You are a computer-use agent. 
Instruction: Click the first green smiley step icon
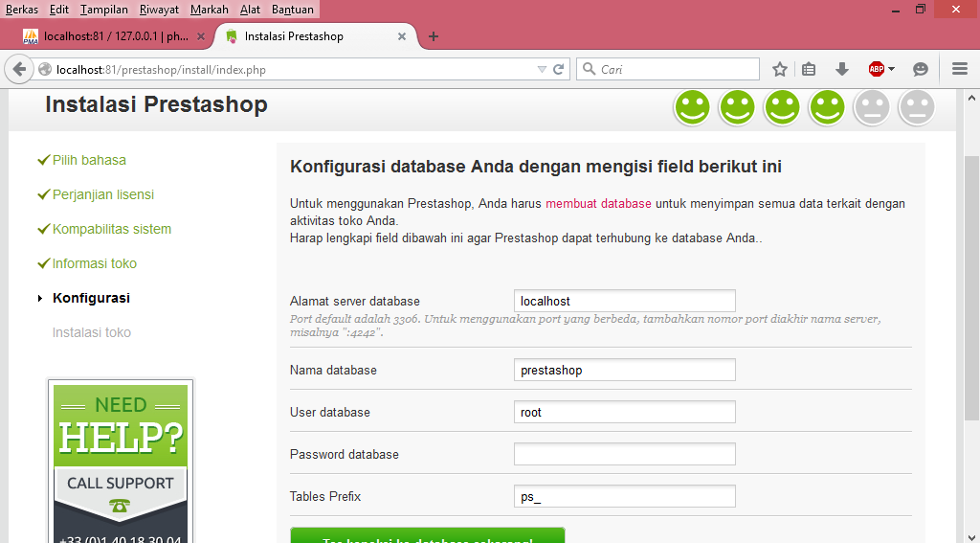click(x=692, y=107)
